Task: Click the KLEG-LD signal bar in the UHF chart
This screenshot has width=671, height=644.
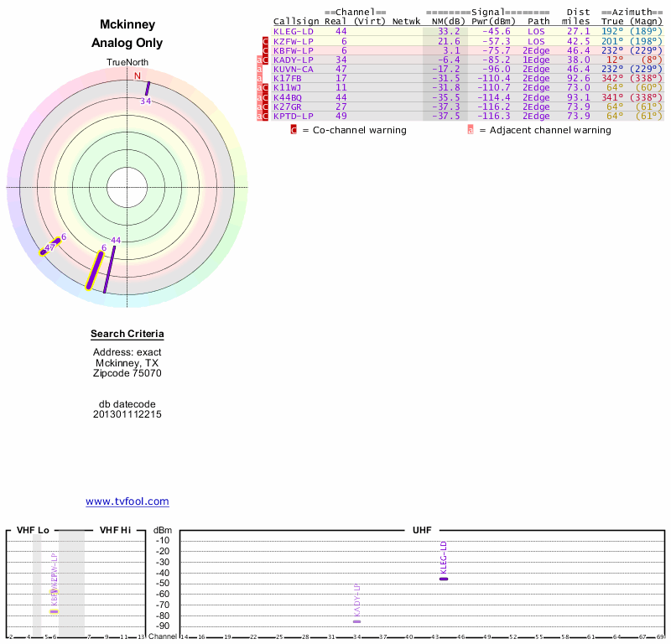Action: (444, 579)
